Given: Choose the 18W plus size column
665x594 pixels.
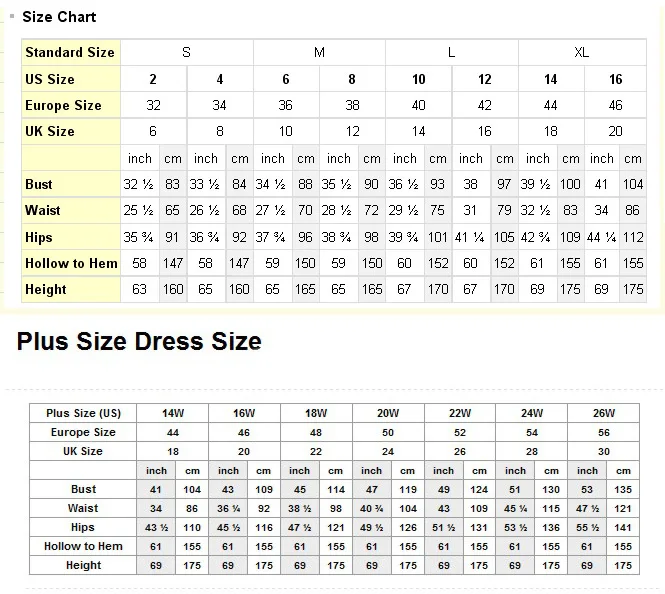Looking at the screenshot, I should pos(316,413).
